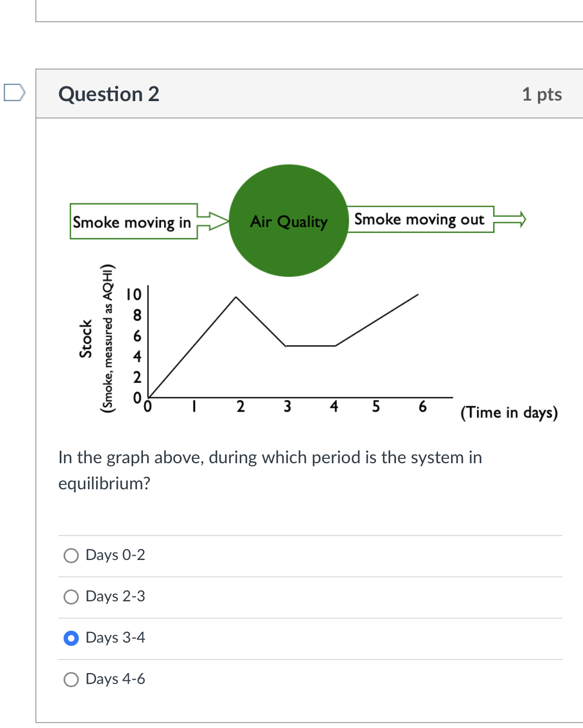Select the Days 2-3 answer option

71,596
